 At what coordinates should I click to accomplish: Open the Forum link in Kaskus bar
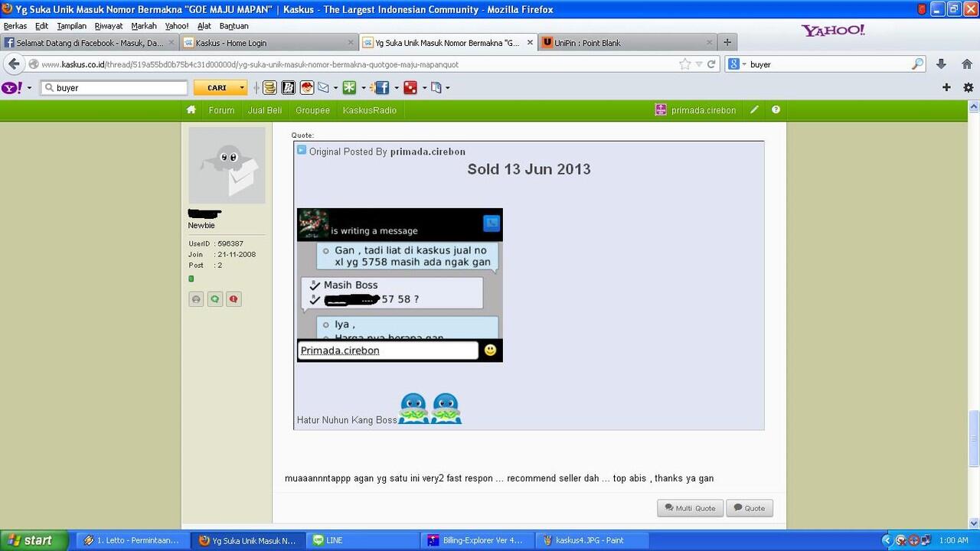(x=221, y=110)
